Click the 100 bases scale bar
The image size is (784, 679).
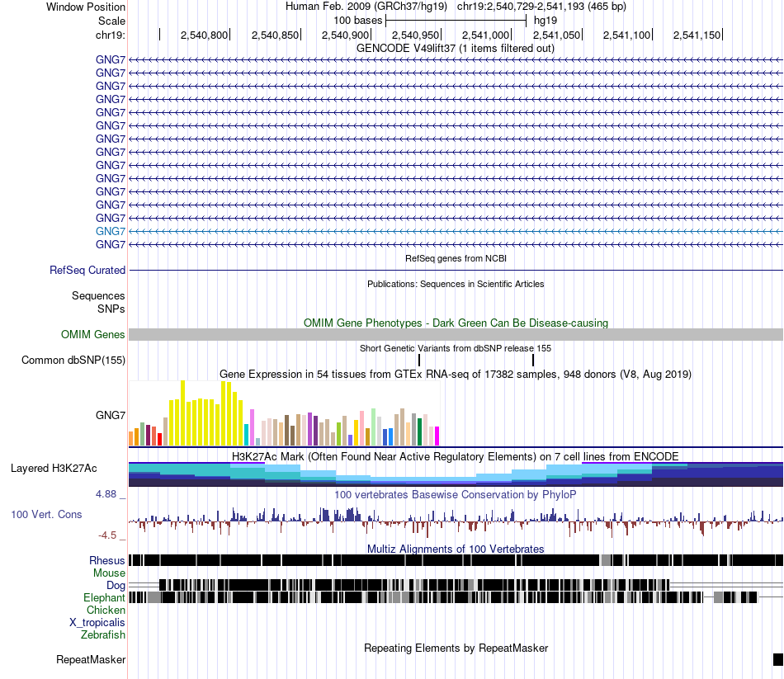coord(456,21)
